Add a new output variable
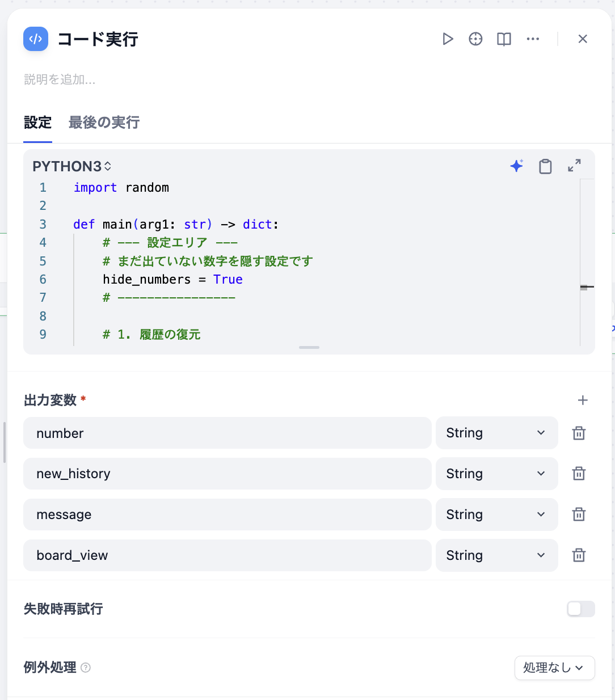 point(583,400)
